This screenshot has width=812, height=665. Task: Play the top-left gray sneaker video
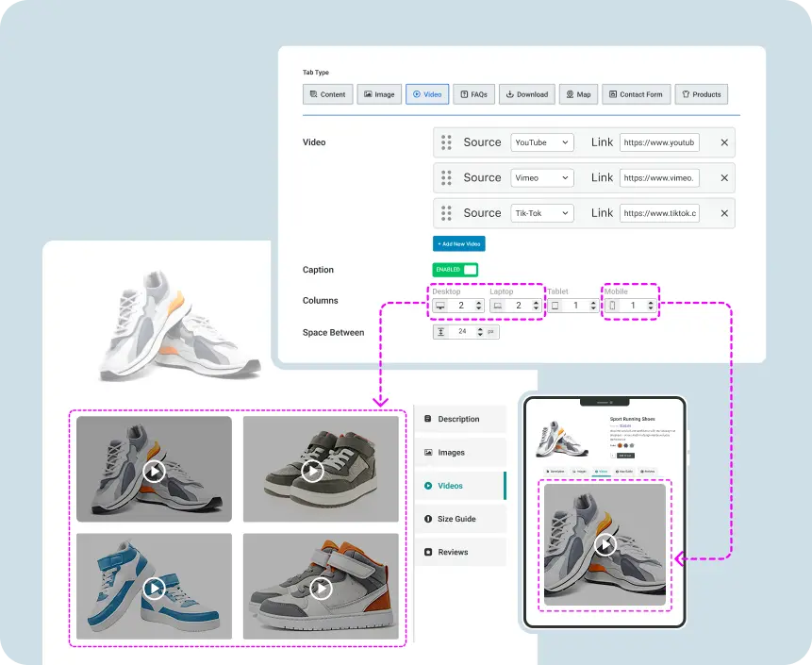tap(155, 470)
